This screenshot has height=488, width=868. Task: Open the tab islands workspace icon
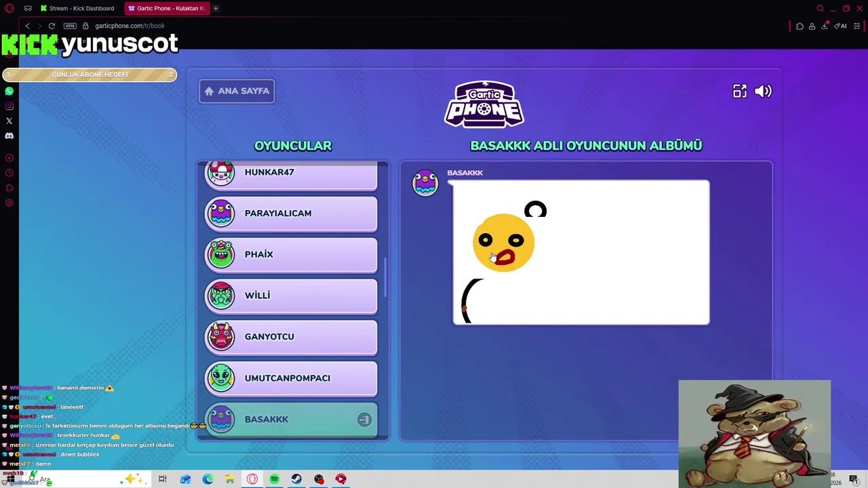click(x=28, y=8)
